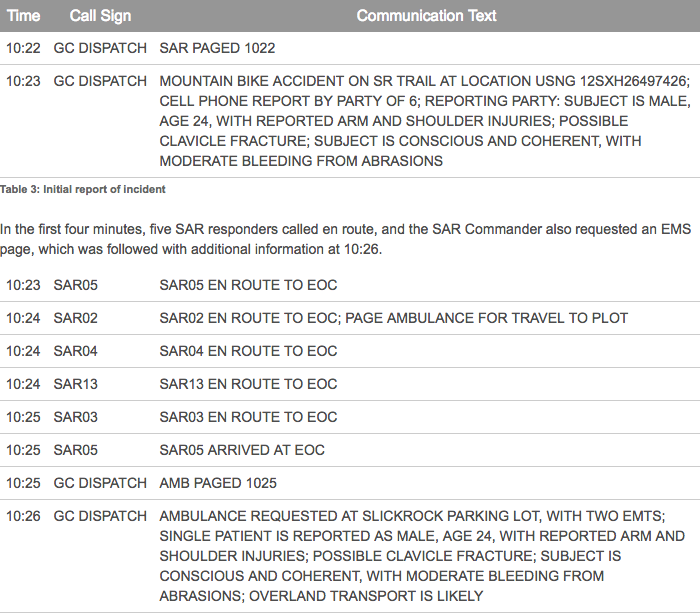The height and width of the screenshot is (615, 700).
Task: Click the Slickrock parking lot ambulance request text
Action: pos(422,556)
